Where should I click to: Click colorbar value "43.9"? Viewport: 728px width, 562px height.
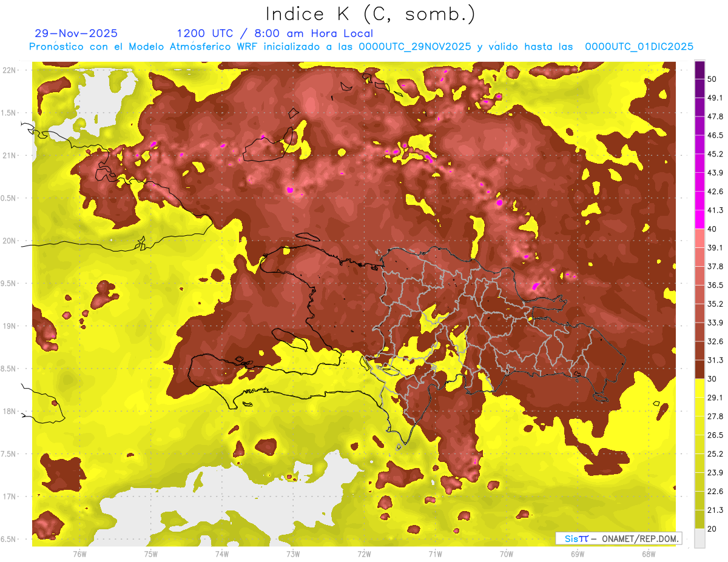(x=715, y=173)
